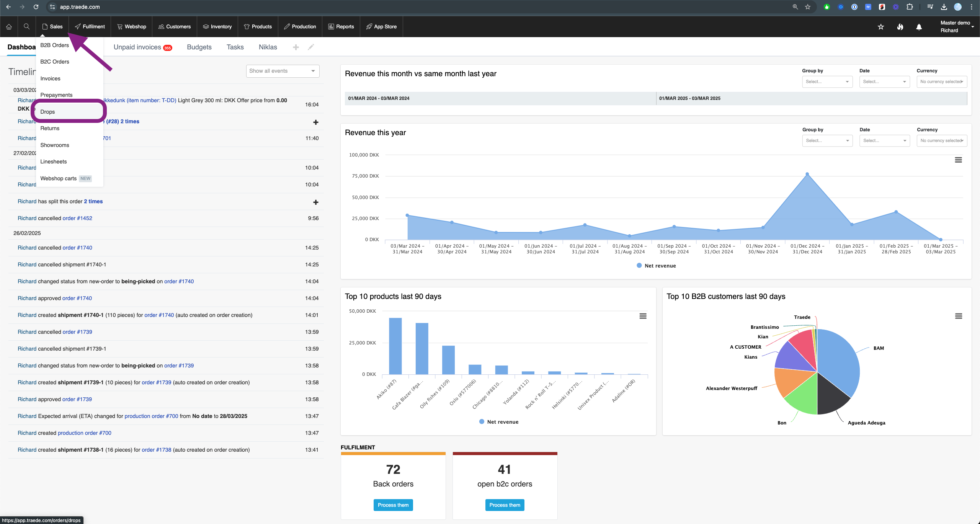
Task: Open Production menu
Action: (300, 26)
